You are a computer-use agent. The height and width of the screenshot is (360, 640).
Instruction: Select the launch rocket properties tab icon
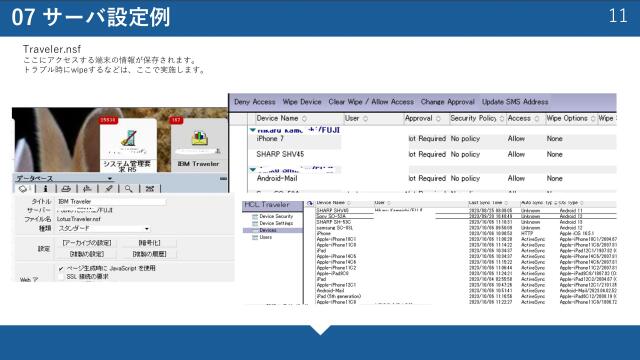pos(108,189)
